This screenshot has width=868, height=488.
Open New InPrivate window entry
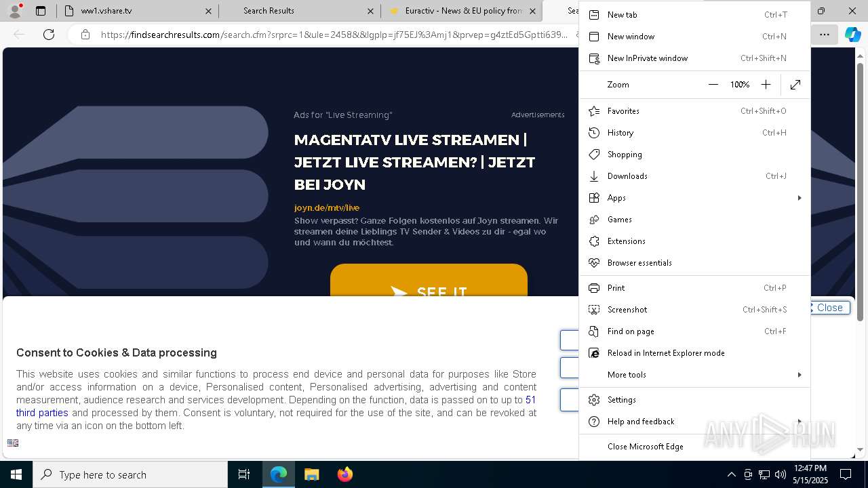pyautogui.click(x=694, y=58)
